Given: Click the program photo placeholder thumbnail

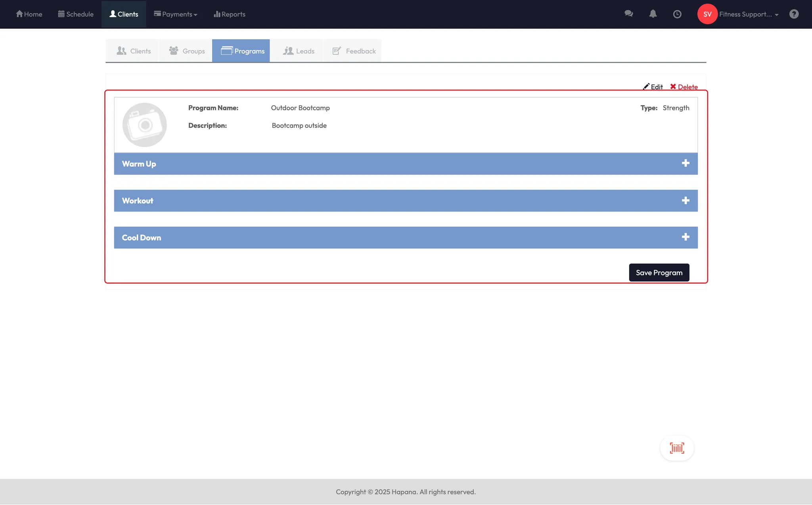Looking at the screenshot, I should pyautogui.click(x=145, y=125).
